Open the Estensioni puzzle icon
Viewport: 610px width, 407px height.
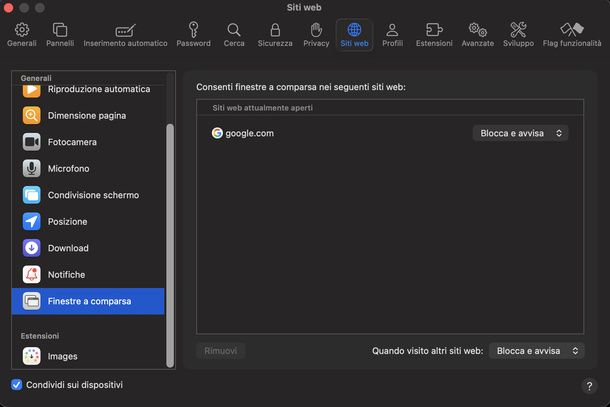coord(434,30)
